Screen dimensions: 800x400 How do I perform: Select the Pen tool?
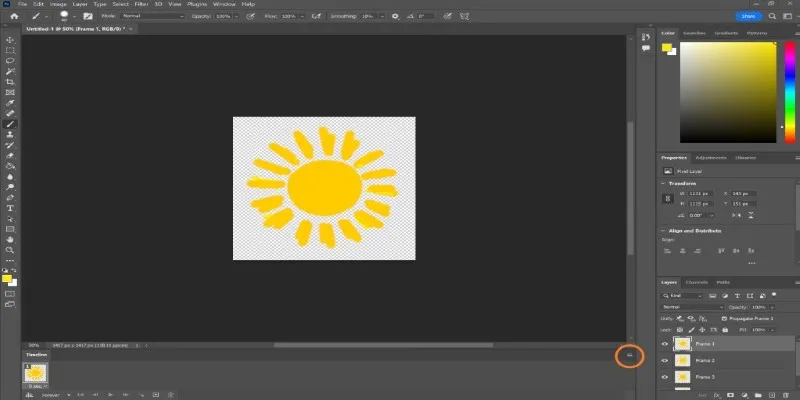tap(10, 197)
